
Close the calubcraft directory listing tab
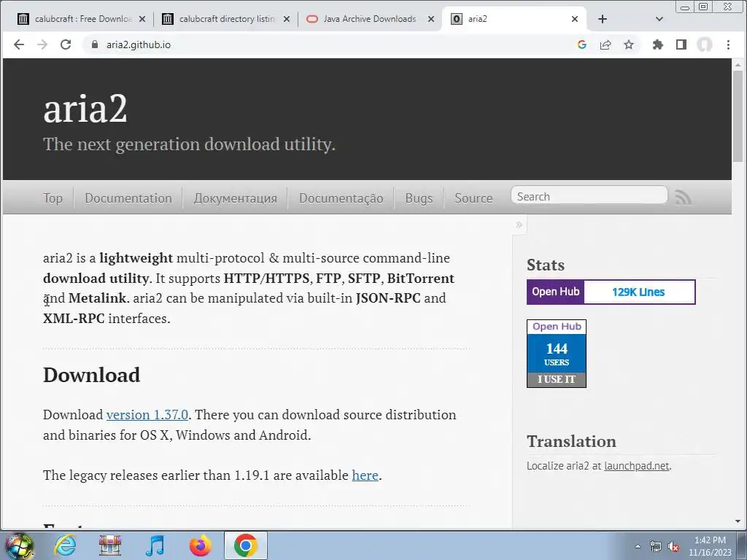point(286,19)
